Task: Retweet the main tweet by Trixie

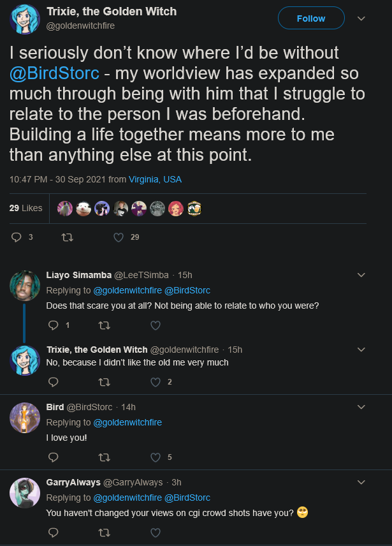Action: [67, 237]
